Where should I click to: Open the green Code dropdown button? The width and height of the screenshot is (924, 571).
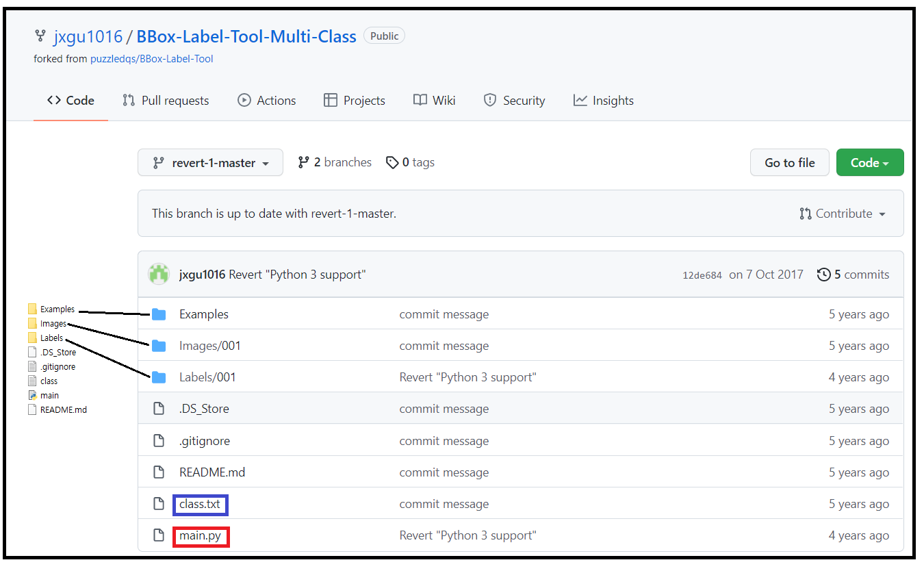(x=870, y=162)
